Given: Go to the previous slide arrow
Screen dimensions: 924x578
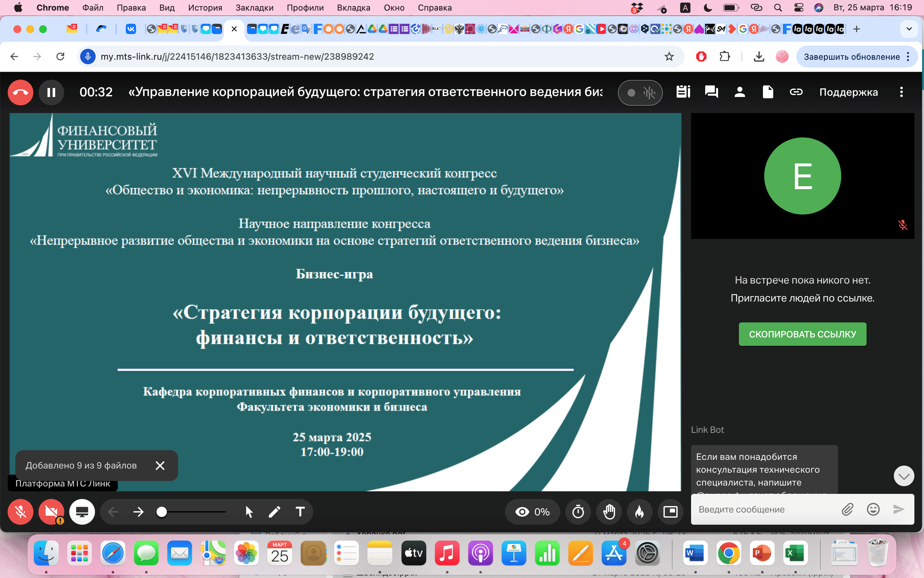Looking at the screenshot, I should pyautogui.click(x=113, y=512).
